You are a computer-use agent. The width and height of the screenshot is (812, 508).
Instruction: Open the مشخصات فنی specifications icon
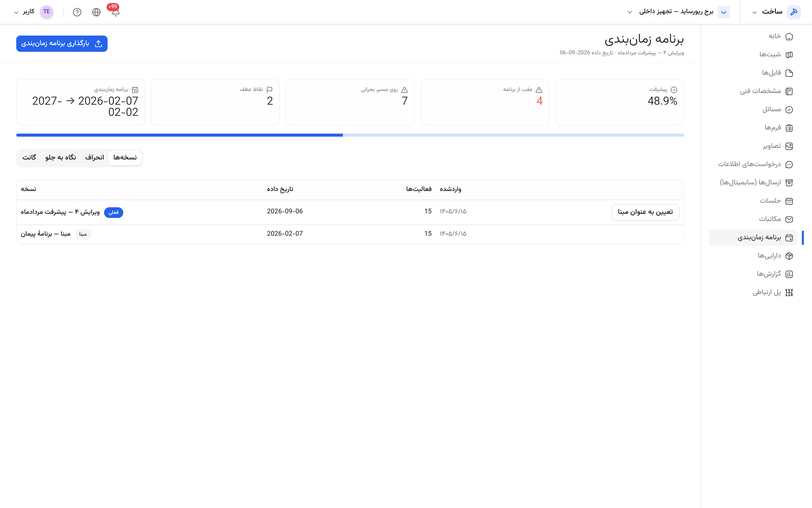coord(789,91)
